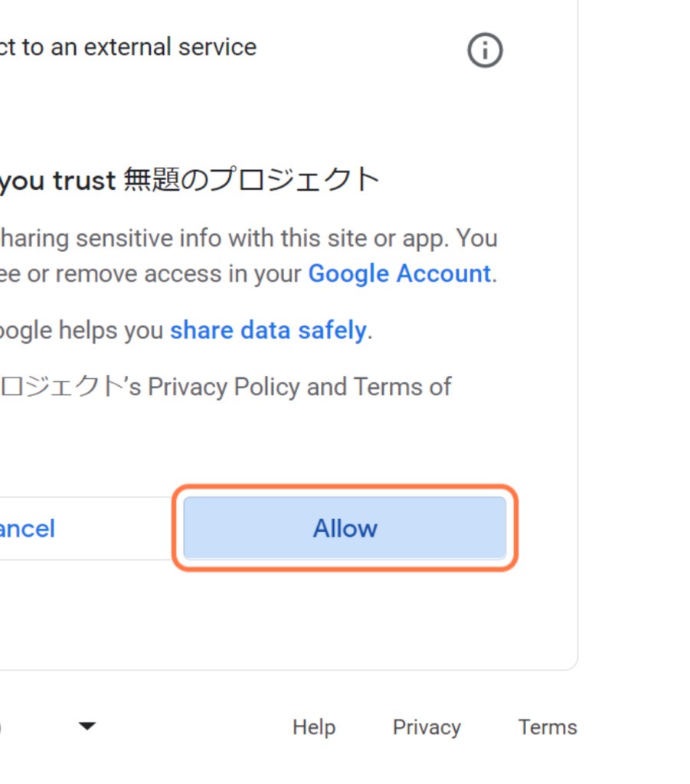This screenshot has width=690, height=784.
Task: Open the Terms footer link
Action: [x=548, y=727]
